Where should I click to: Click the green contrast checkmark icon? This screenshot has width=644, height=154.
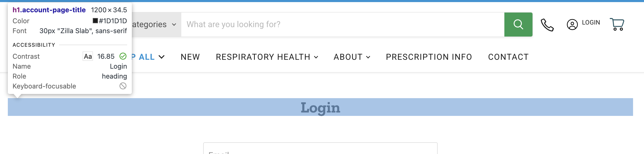[x=123, y=56]
